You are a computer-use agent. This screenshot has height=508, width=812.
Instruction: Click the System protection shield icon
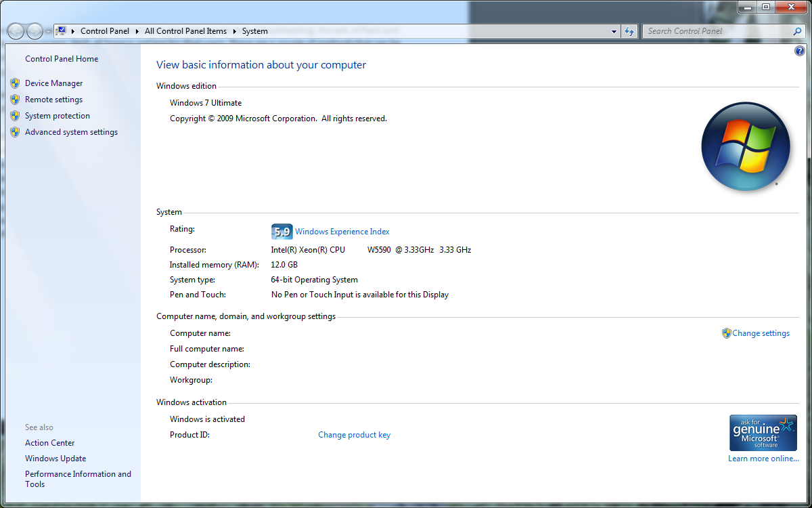(15, 116)
